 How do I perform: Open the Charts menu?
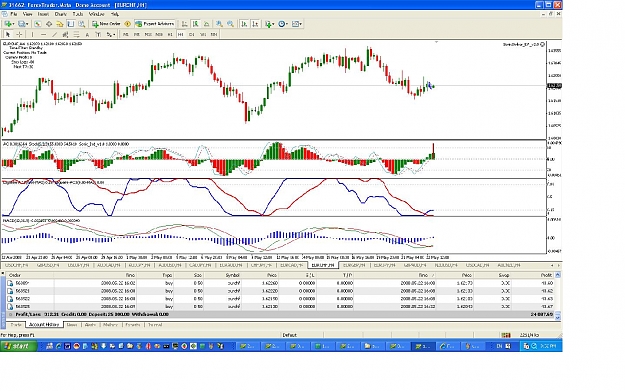point(61,14)
